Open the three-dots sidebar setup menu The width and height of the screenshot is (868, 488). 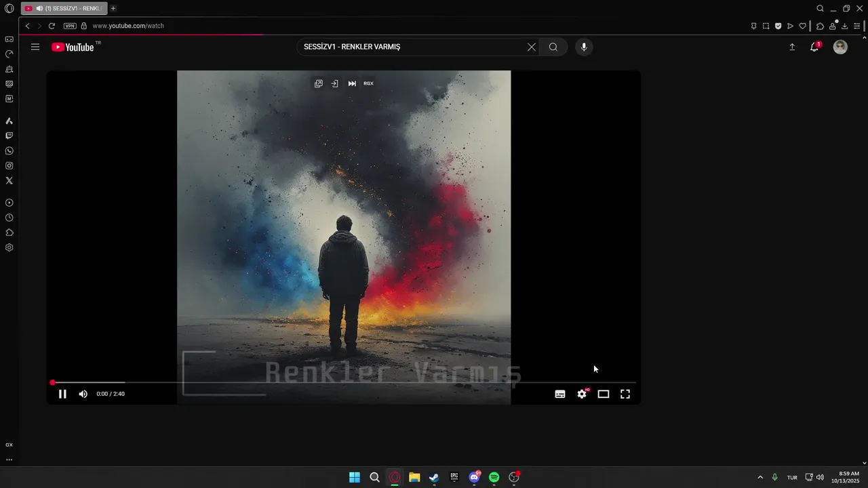point(9,460)
